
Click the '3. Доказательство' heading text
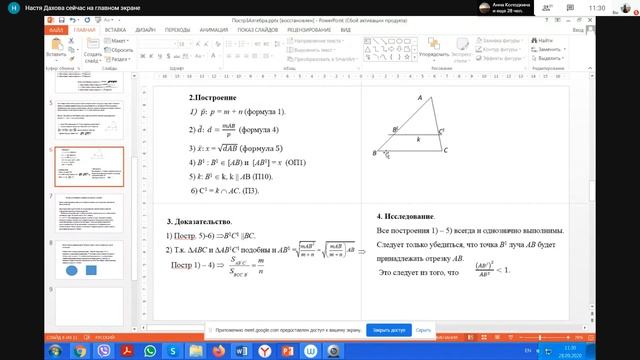pos(199,222)
